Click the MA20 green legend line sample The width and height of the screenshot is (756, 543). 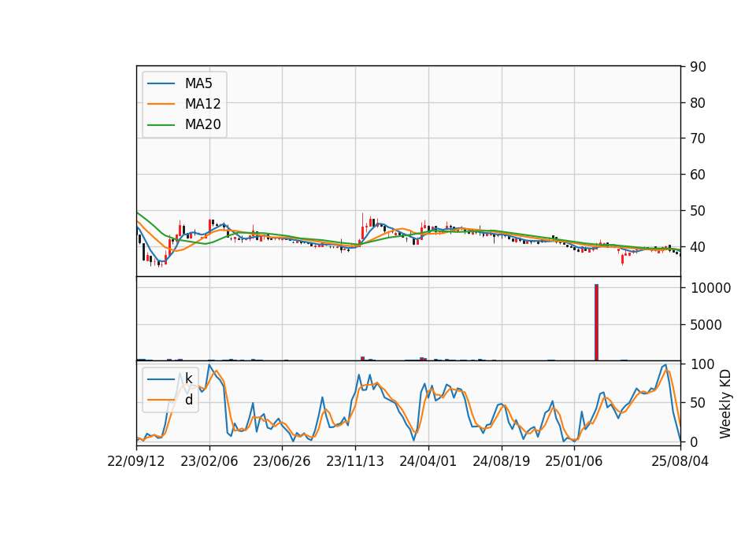[x=161, y=124]
